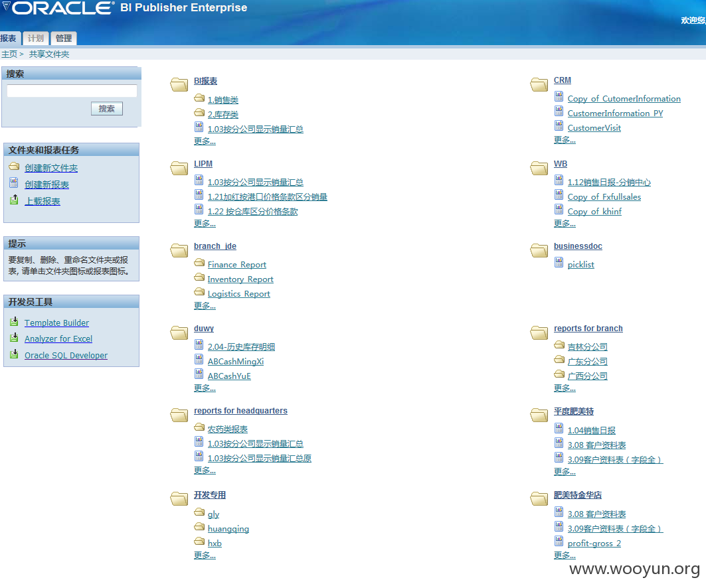Open the hxb folder link
706x588 pixels.
(215, 544)
